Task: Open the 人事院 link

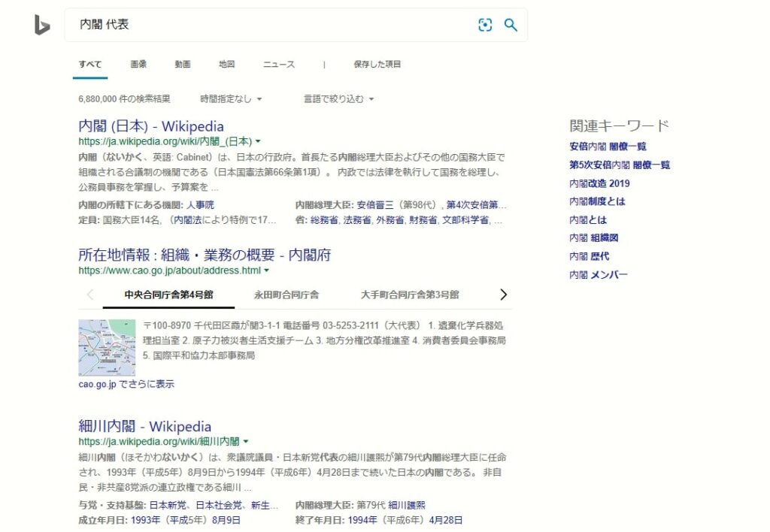Action: click(200, 205)
